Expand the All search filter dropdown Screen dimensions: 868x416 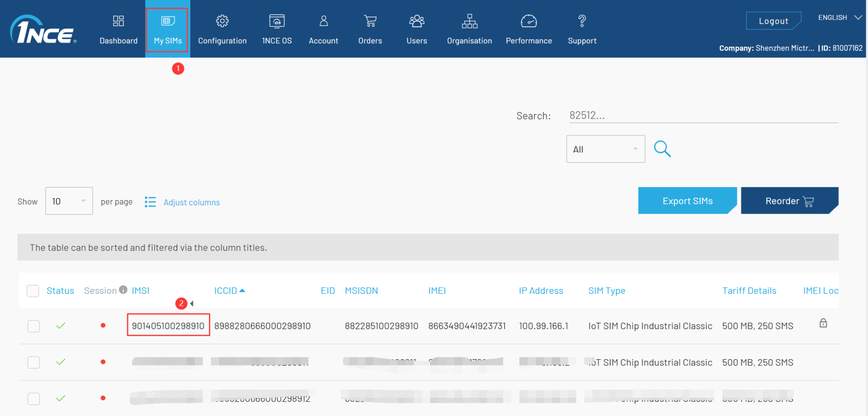point(605,149)
